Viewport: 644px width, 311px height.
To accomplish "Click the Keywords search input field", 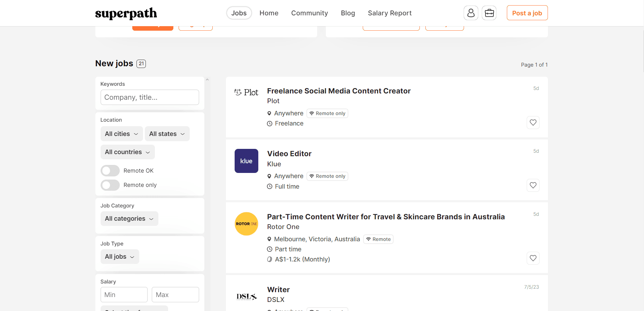I will click(150, 97).
